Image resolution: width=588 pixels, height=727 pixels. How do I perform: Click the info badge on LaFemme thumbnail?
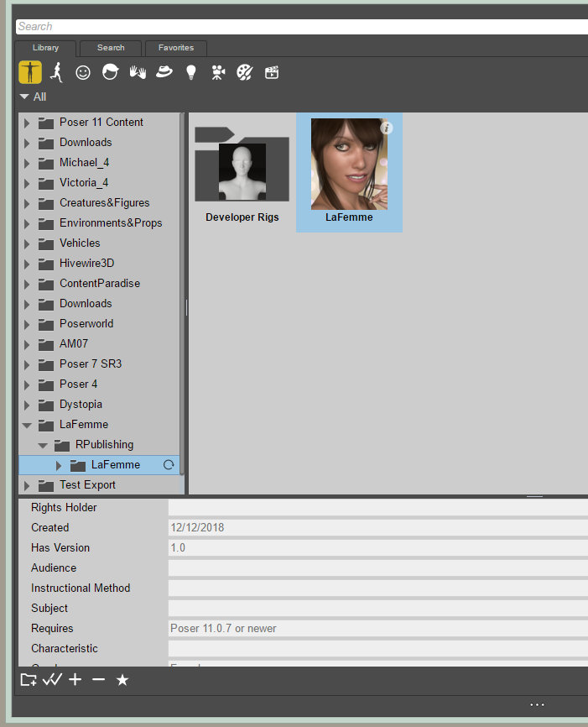pyautogui.click(x=387, y=128)
